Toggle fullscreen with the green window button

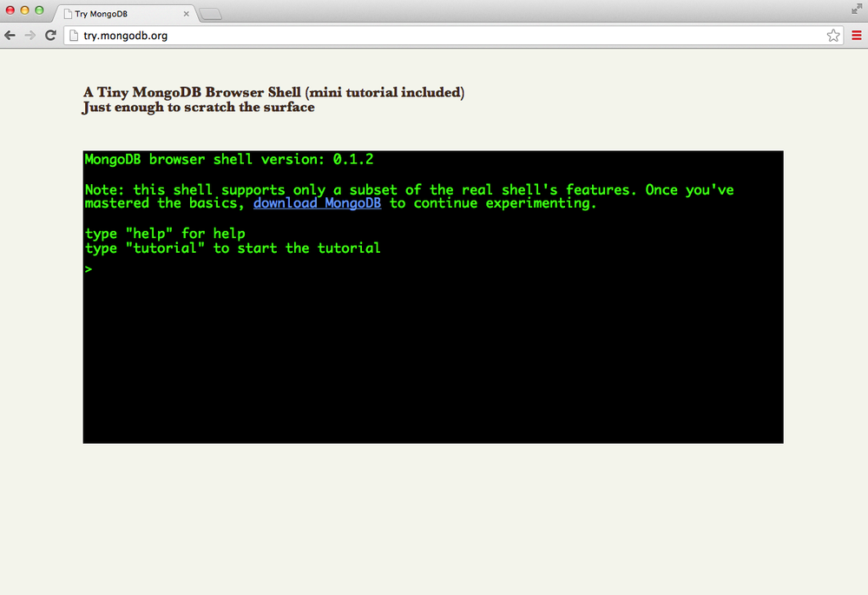tap(38, 10)
